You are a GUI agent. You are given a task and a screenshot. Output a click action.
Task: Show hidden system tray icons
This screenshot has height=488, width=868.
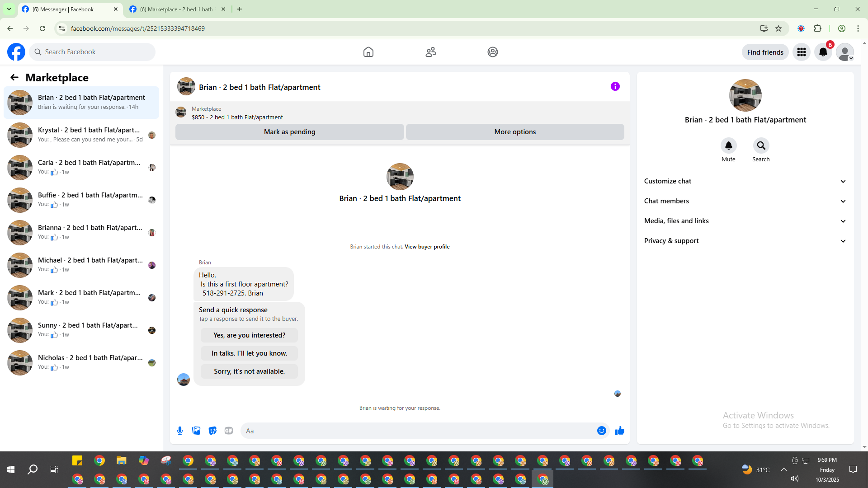(784, 469)
